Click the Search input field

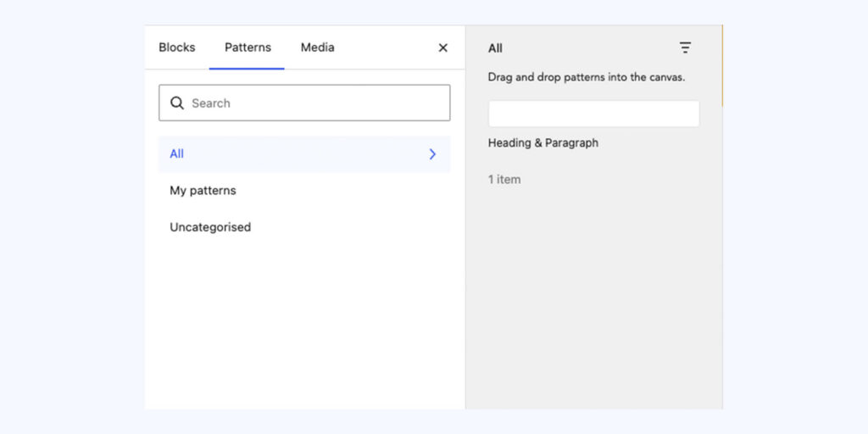pyautogui.click(x=304, y=103)
